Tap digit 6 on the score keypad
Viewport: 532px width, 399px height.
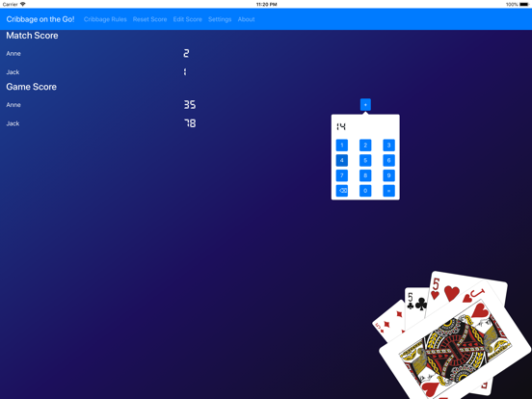tap(388, 161)
